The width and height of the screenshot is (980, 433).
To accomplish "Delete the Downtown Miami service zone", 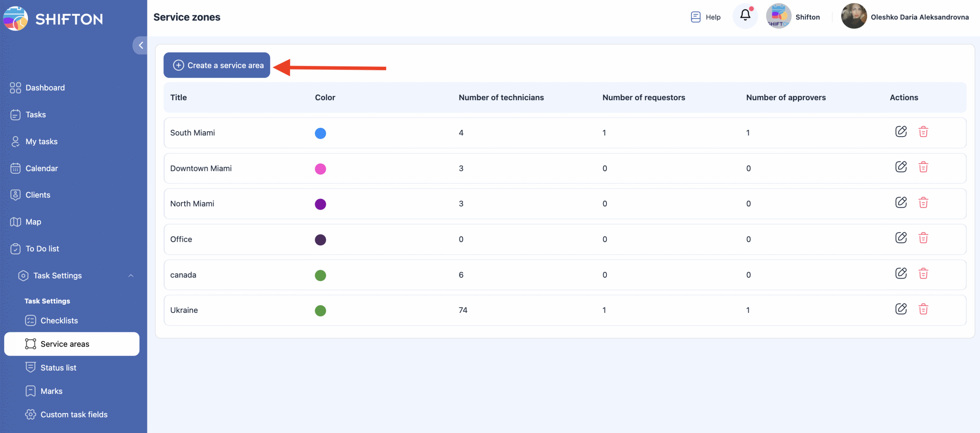I will (923, 167).
